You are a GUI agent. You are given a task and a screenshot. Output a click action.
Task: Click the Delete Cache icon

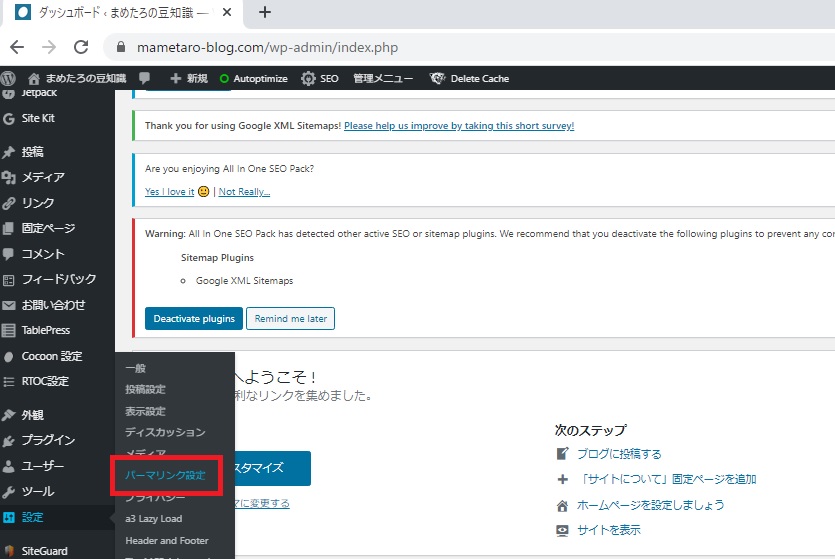437,78
